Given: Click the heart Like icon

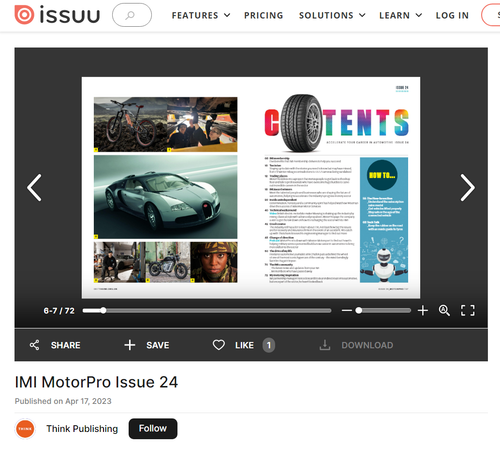Looking at the screenshot, I should coord(219,345).
